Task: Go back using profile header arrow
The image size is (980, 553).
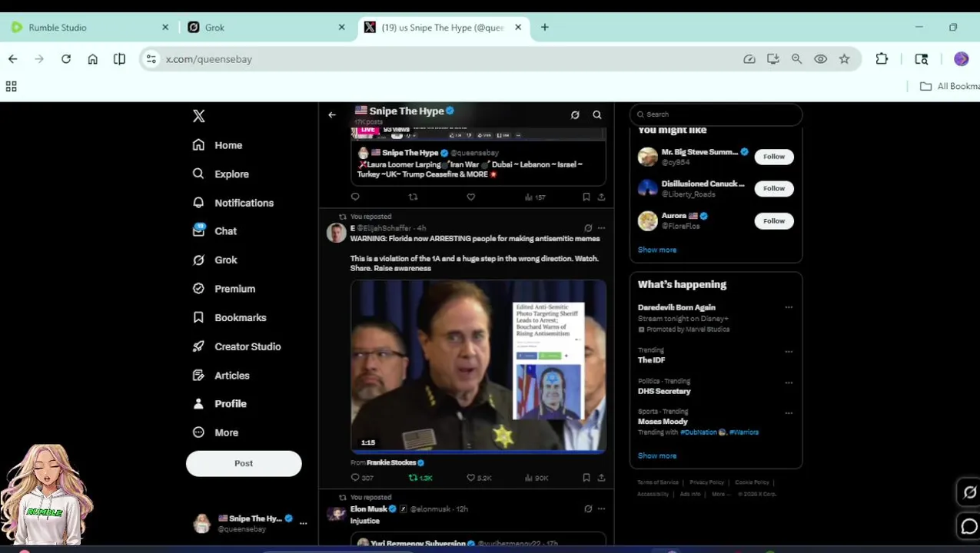Action: point(332,115)
